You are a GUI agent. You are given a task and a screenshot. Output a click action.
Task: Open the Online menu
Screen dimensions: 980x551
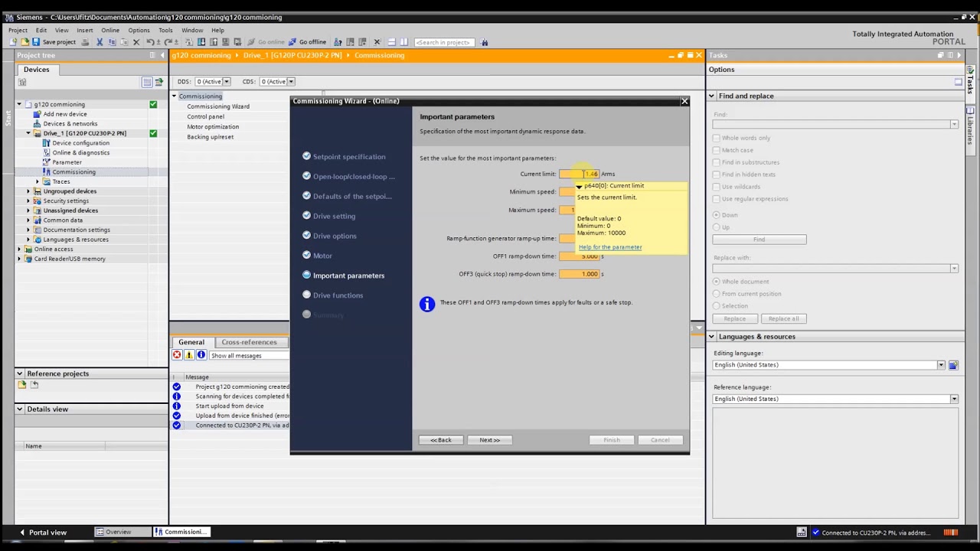110,31
